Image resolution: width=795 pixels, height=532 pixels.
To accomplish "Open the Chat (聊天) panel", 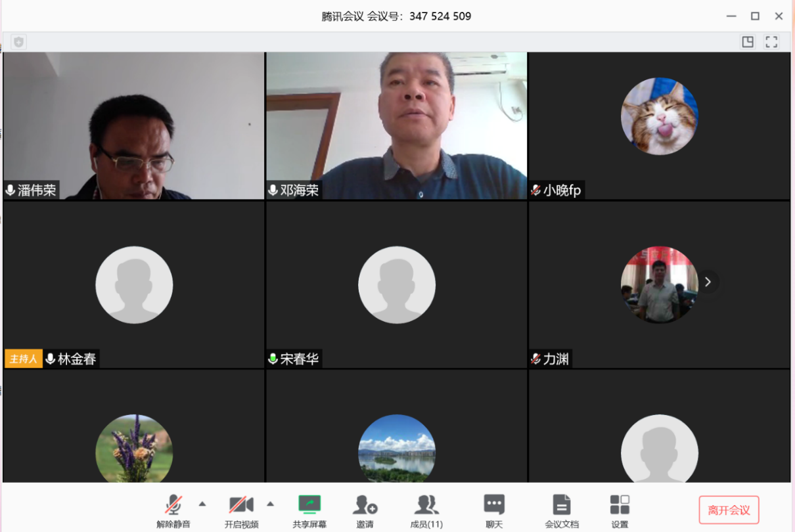I will (x=494, y=504).
